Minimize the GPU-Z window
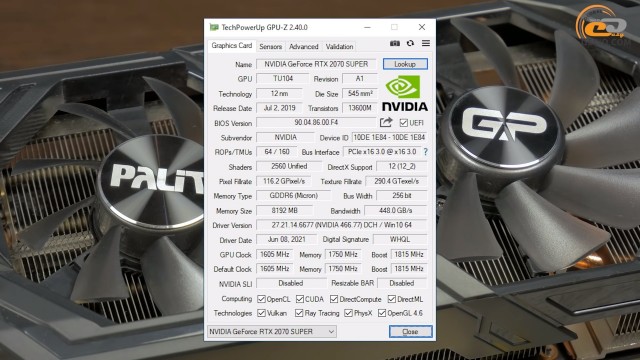Viewport: 640px width, 360px height. pyautogui.click(x=367, y=27)
